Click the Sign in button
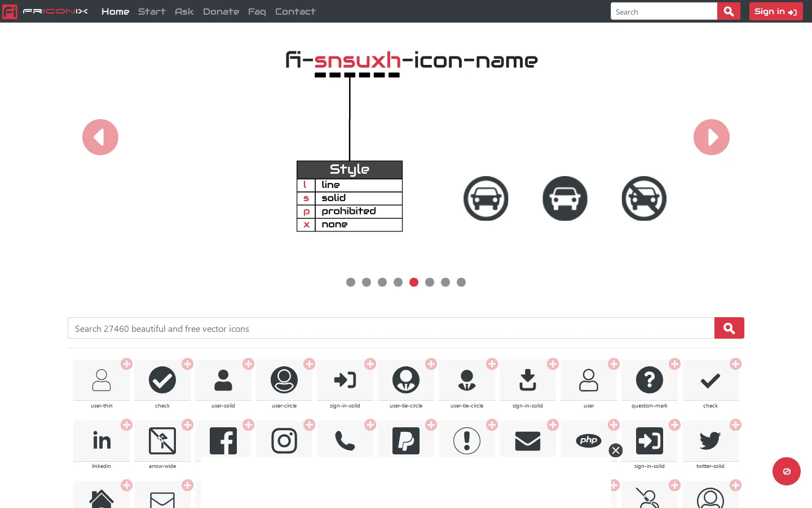 click(776, 11)
